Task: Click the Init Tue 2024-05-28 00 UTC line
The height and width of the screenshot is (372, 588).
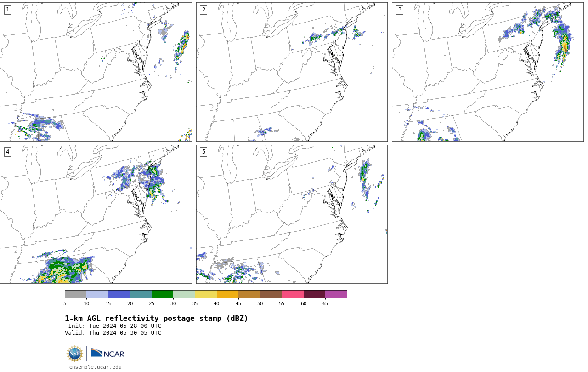Action: 115,326
